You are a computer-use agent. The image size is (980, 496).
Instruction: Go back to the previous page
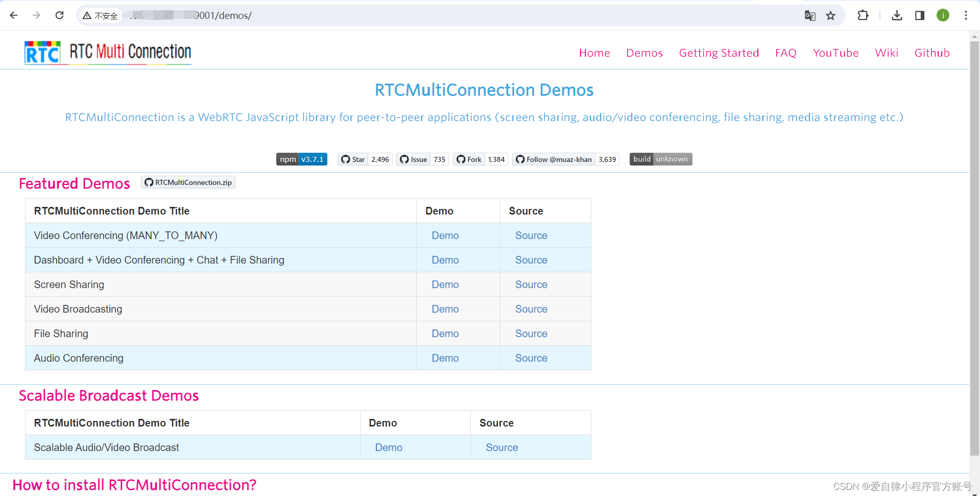(x=14, y=15)
